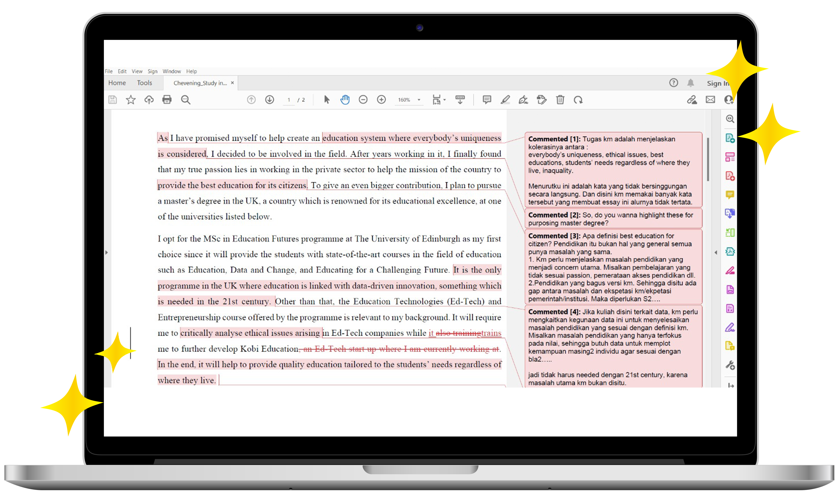The width and height of the screenshot is (840, 504).
Task: Close the Chevening_Study document tab
Action: click(x=232, y=83)
